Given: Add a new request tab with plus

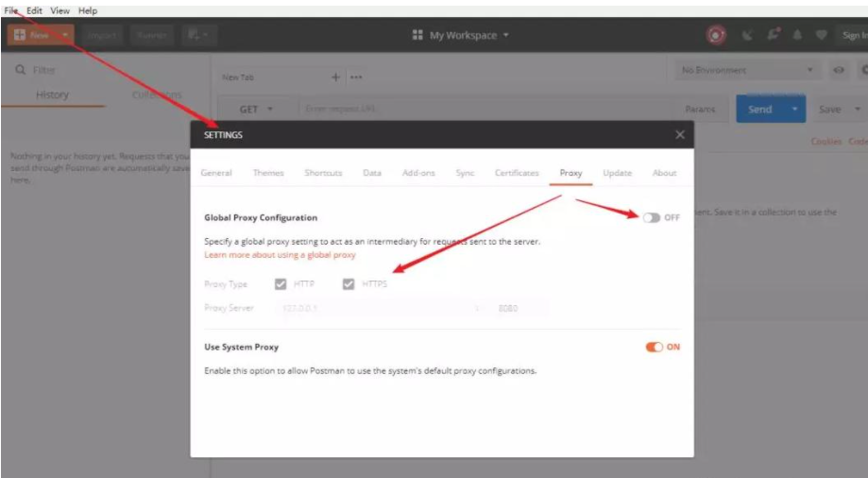Looking at the screenshot, I should coord(335,77).
